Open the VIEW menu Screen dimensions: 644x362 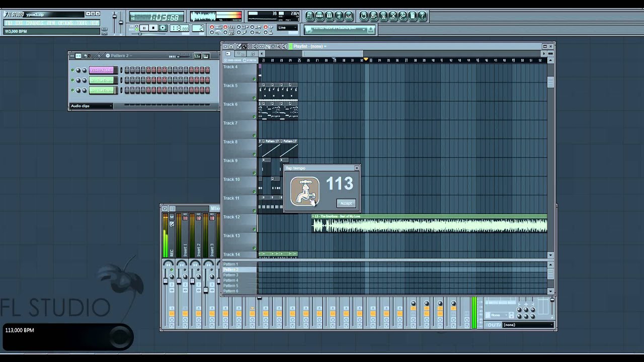pos(52,23)
